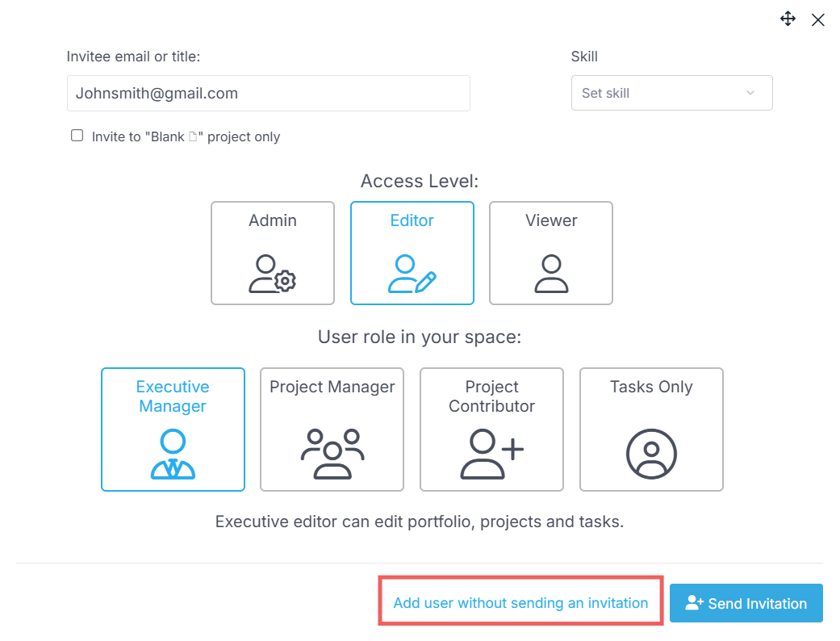Close the invite dialog with the X
840x641 pixels.
click(x=817, y=20)
